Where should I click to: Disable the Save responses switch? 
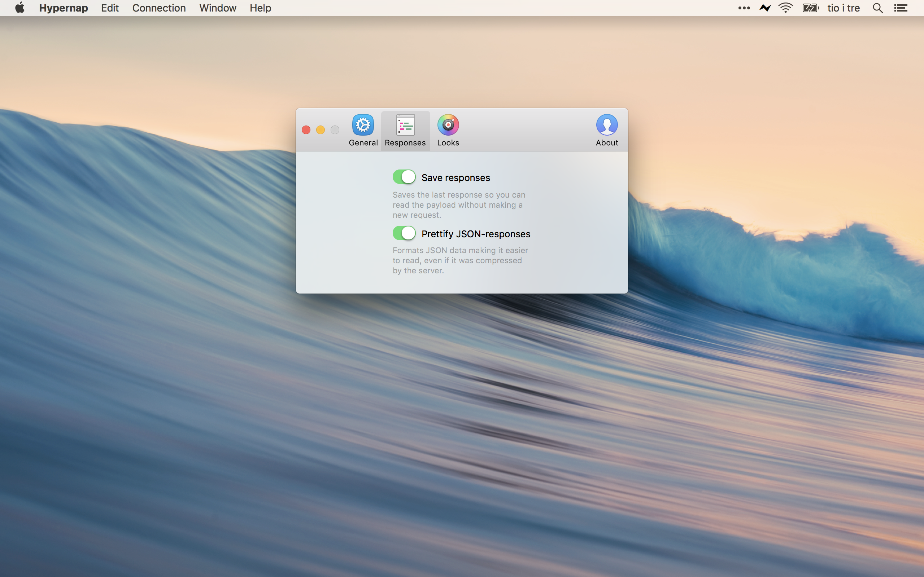pyautogui.click(x=404, y=177)
